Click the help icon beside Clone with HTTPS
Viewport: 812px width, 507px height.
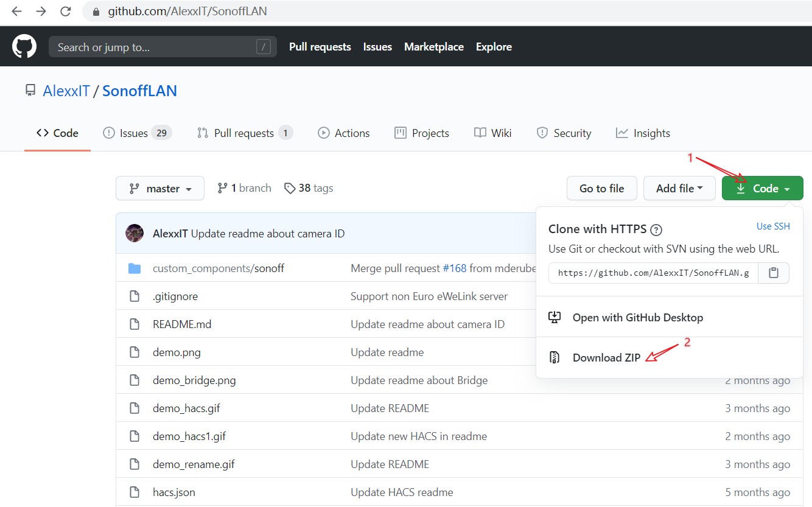pyautogui.click(x=656, y=230)
